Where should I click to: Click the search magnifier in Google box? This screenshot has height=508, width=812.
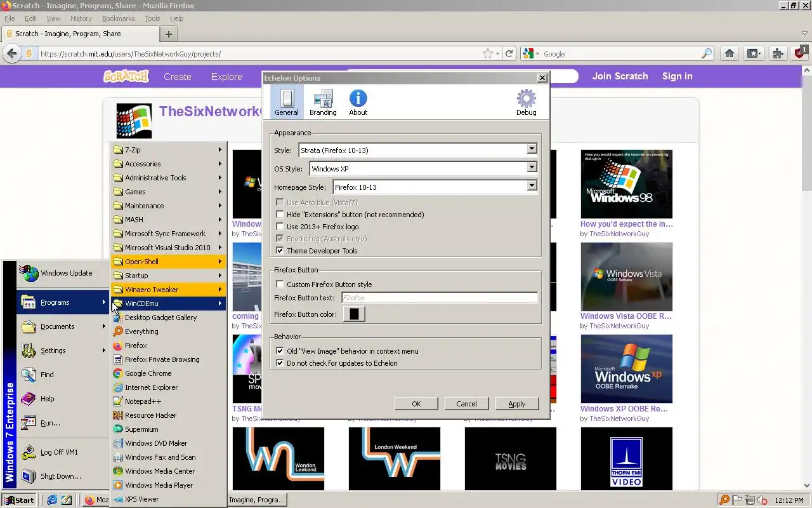click(x=707, y=54)
